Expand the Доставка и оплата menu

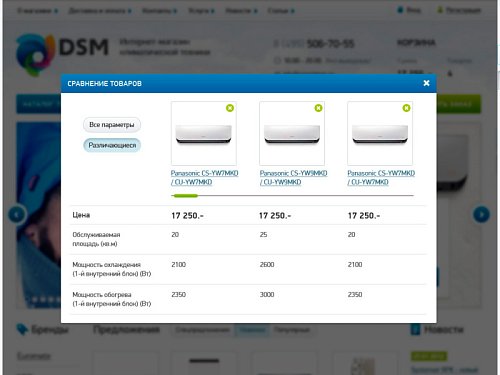point(100,11)
